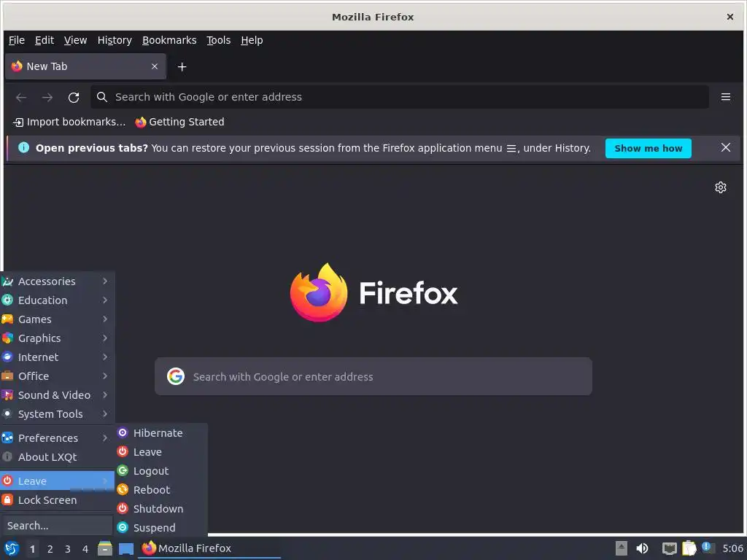Click the removable media eject tray icon
This screenshot has height=560, width=747.
click(x=621, y=548)
